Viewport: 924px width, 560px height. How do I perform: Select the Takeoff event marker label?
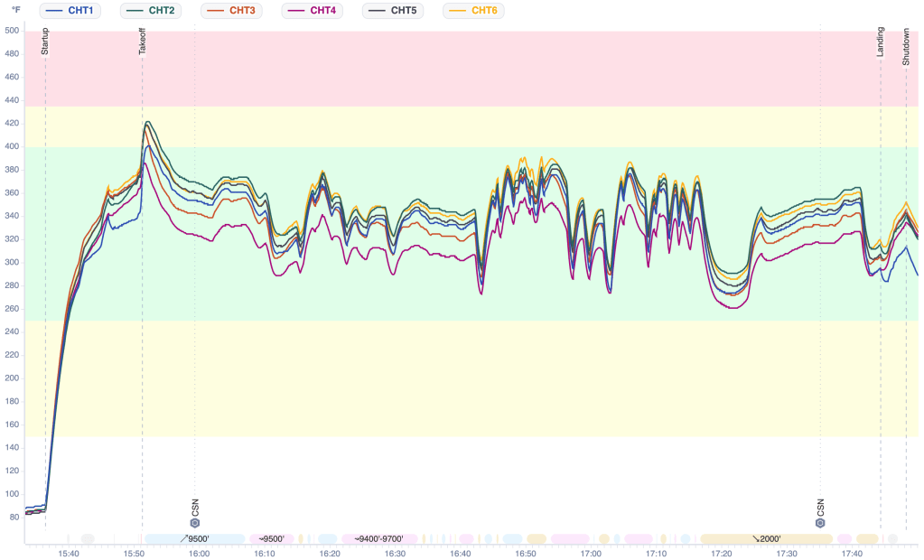[142, 42]
